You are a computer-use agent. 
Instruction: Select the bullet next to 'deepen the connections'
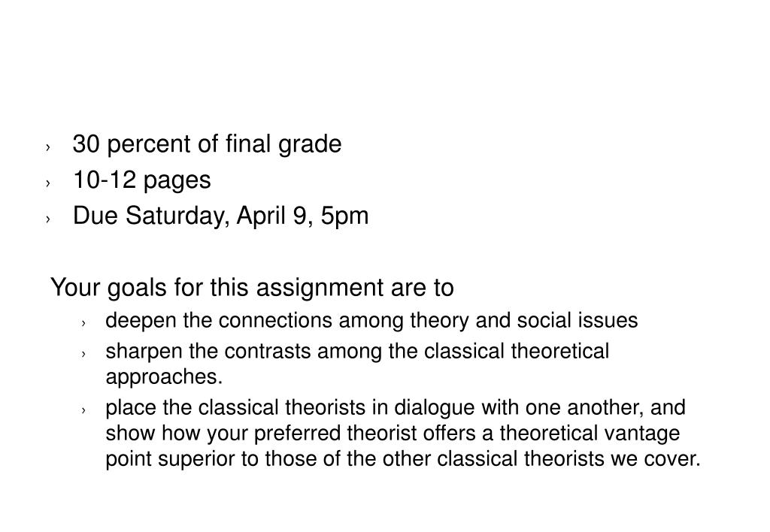(x=83, y=323)
